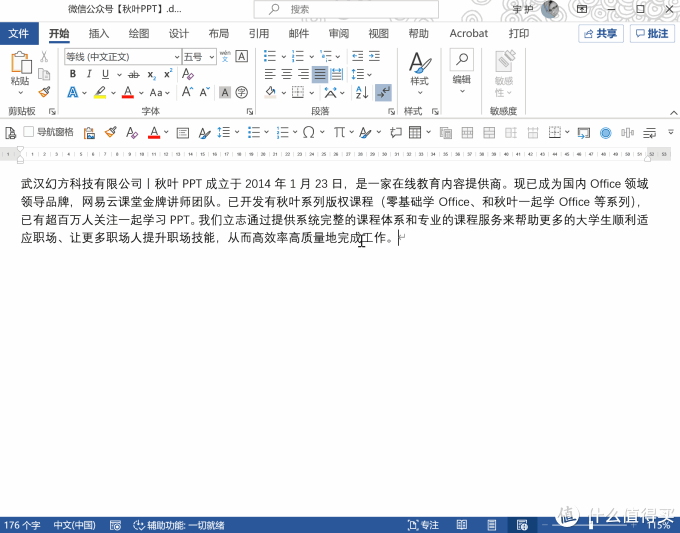This screenshot has height=533, width=680.
Task: Click the blue circle icon in quick toolbar
Action: coord(605,133)
